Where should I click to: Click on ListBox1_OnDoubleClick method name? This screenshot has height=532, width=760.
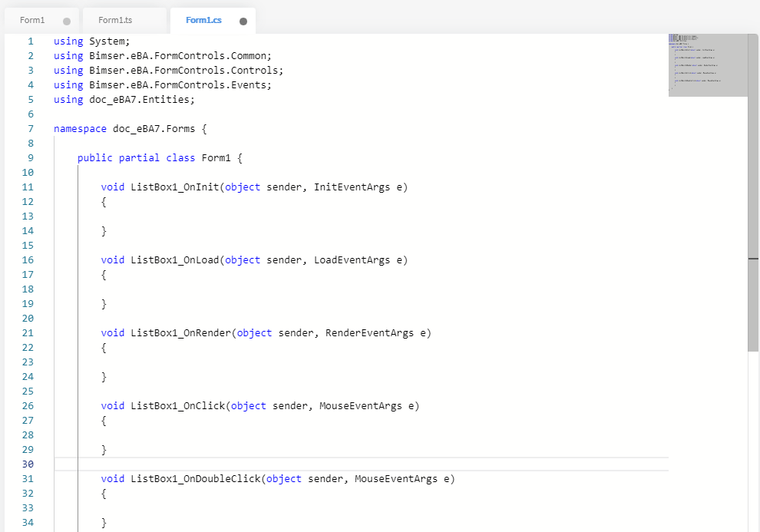[195, 478]
